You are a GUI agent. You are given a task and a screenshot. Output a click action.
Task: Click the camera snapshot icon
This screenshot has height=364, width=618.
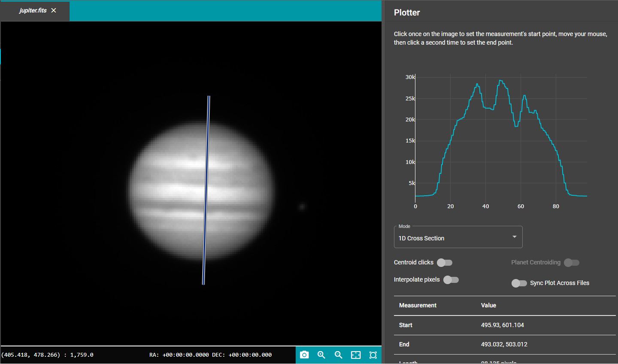click(304, 355)
